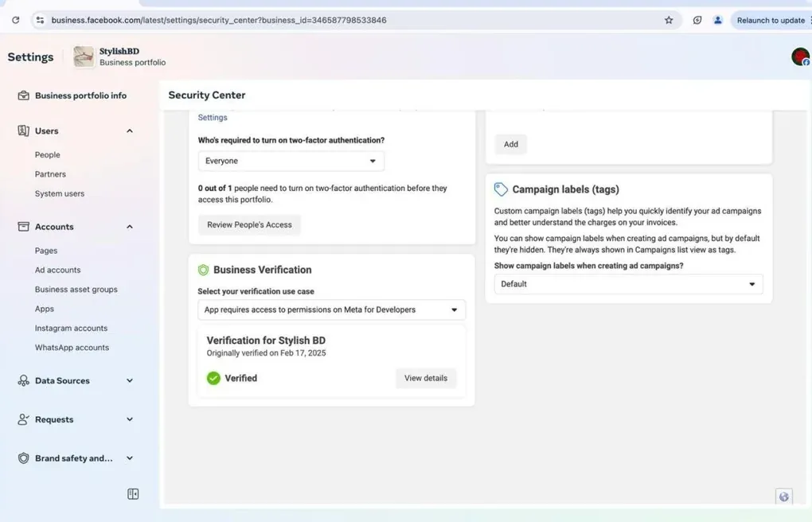Open site information icon in address bar
Viewport: 812px width, 522px height.
click(40, 20)
